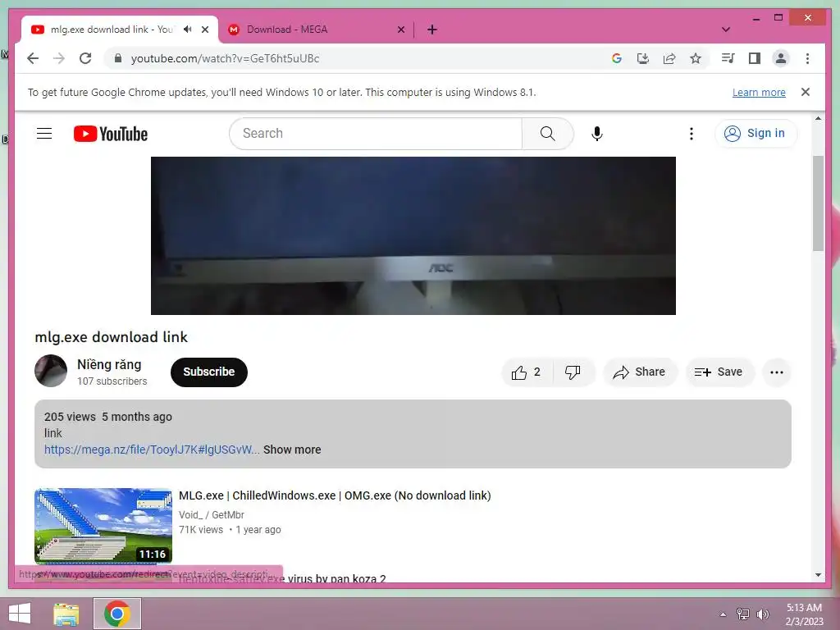Click Sign in button
Screen dimensions: 840x630
pos(756,134)
